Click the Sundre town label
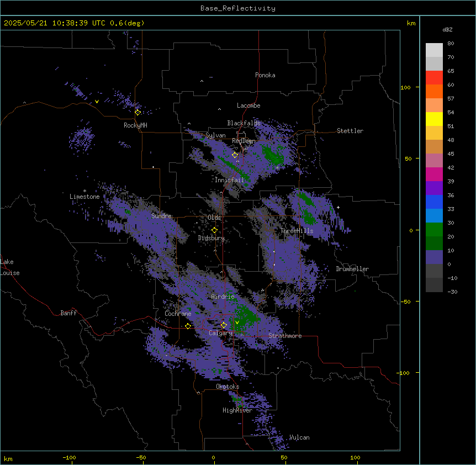This screenshot has width=476, height=465. 161,216
